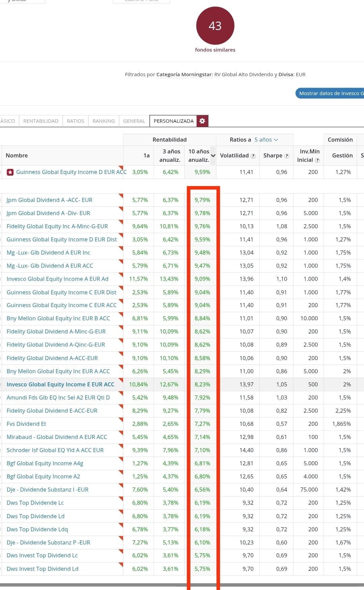This screenshot has height=590, width=364.
Task: Open Fidelity Global Dividend A-Qinc-G-EUR
Action: click(x=56, y=345)
